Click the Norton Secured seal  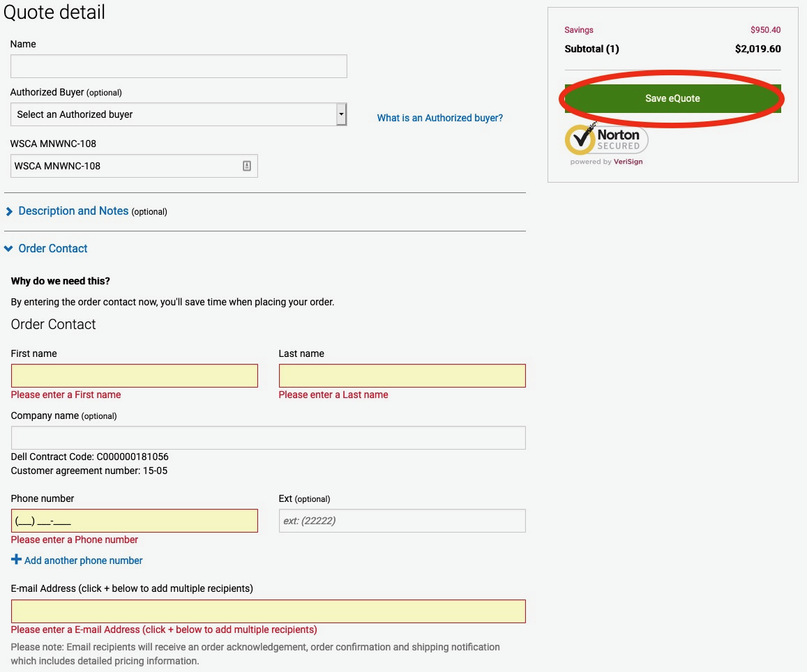(606, 139)
